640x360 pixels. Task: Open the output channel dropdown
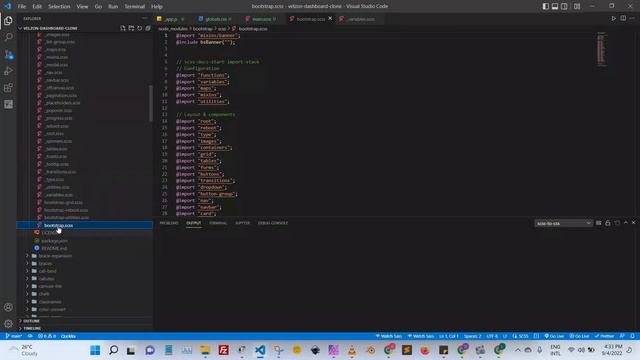coord(563,223)
